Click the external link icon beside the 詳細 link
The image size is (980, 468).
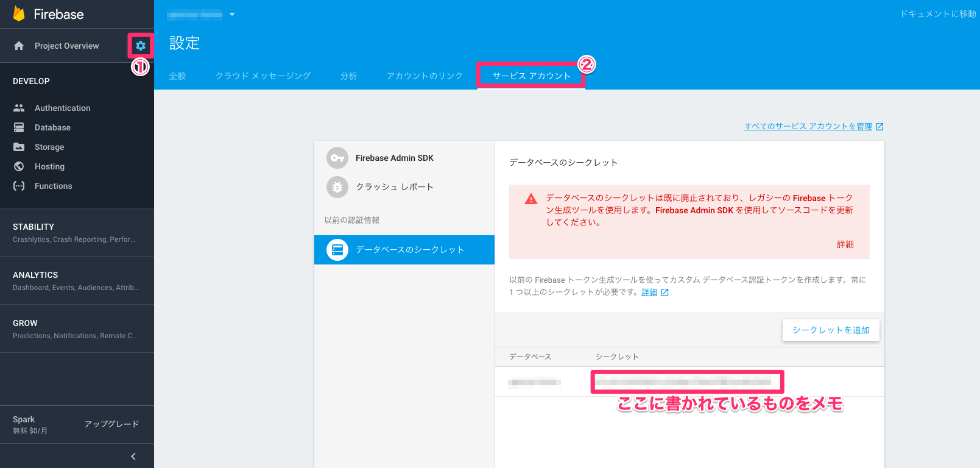664,292
